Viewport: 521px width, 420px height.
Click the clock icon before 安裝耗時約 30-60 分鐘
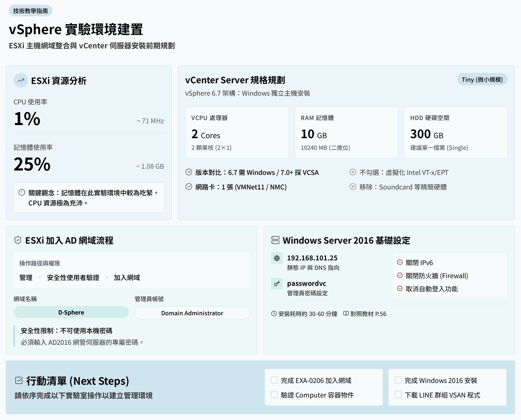tap(274, 314)
